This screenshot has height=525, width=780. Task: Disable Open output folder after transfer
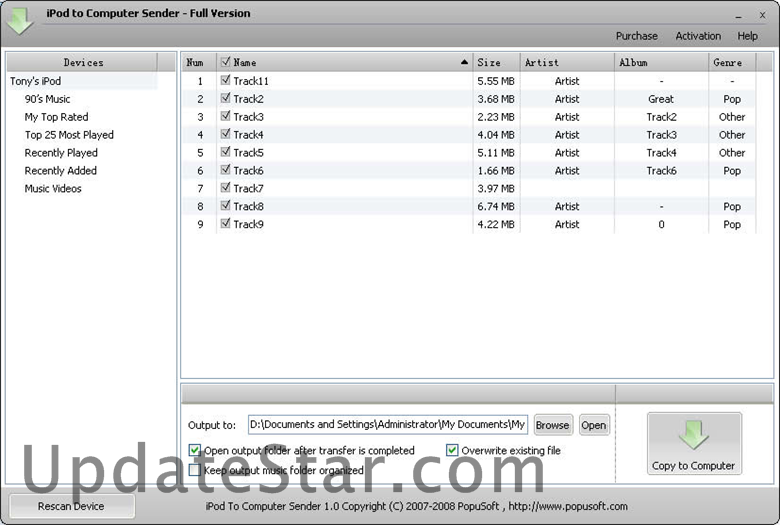tap(195, 450)
